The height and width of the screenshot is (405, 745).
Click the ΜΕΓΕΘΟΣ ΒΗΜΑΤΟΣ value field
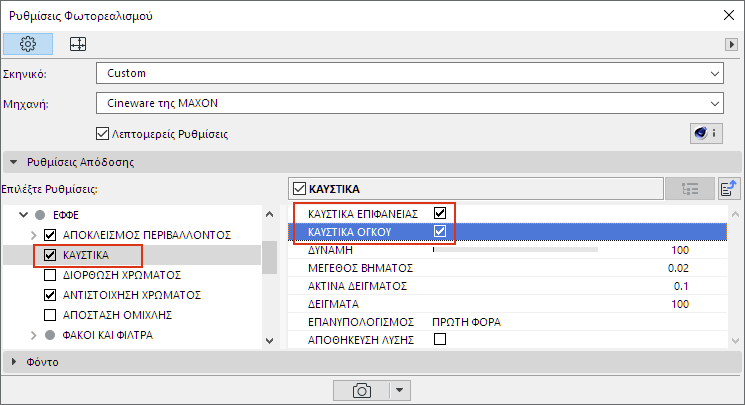[x=680, y=268]
